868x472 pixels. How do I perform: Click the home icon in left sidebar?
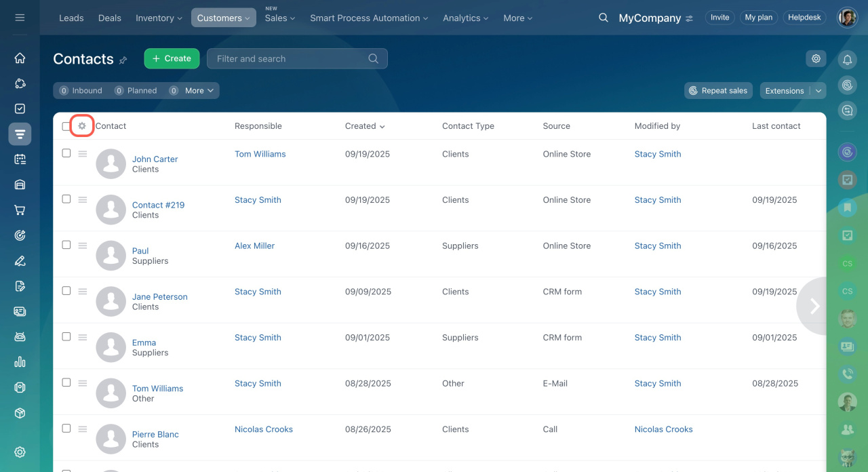(20, 58)
